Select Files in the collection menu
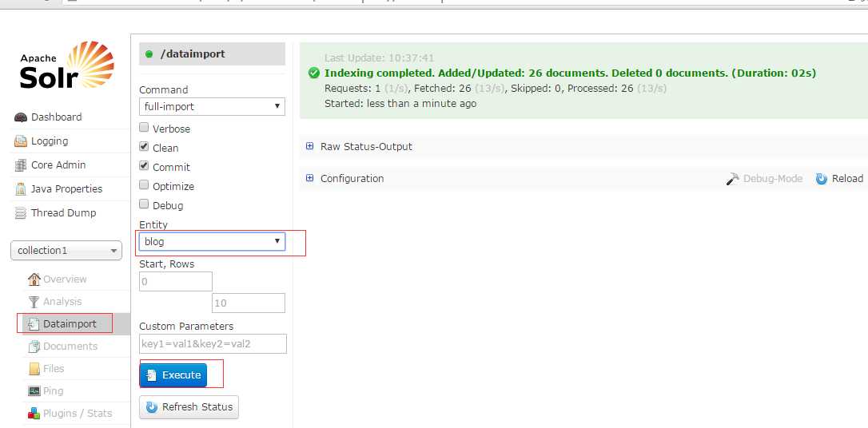The width and height of the screenshot is (868, 428). pos(54,368)
